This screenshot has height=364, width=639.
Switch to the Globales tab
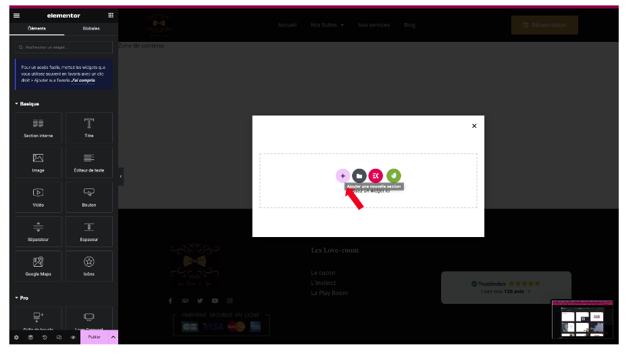[x=91, y=28]
